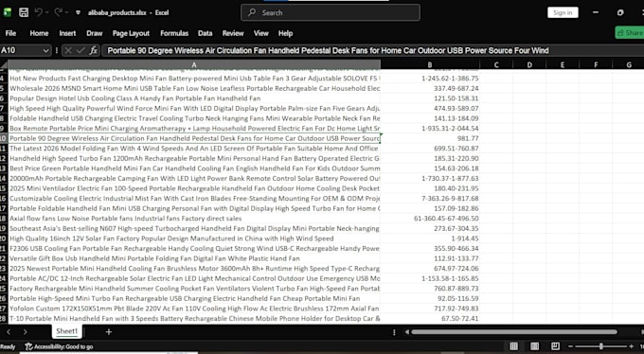Click the horizontal scrollbar thumb
This screenshot has width=644, height=354.
tap(514, 332)
